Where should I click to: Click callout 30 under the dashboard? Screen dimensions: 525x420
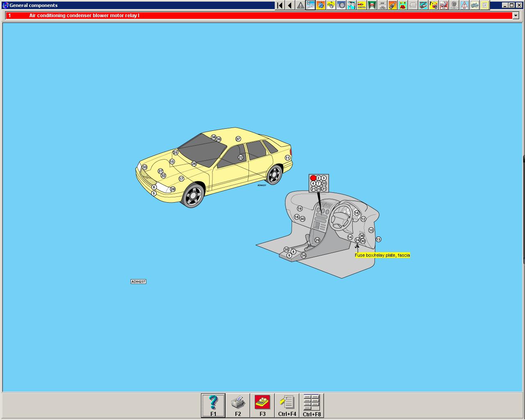click(363, 241)
